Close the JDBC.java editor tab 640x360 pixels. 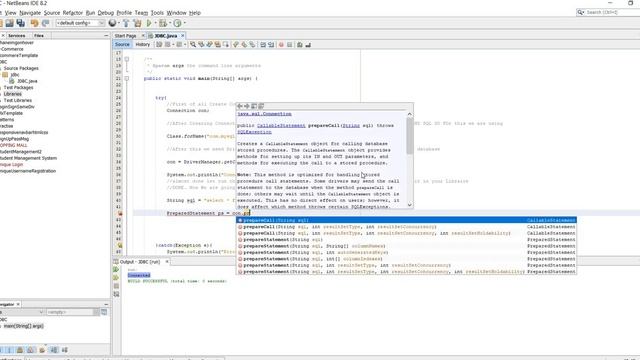pos(183,36)
